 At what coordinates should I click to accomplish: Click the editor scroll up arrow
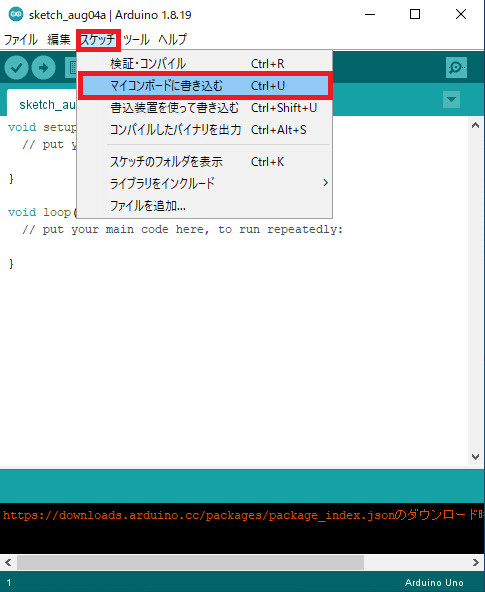pos(476,125)
